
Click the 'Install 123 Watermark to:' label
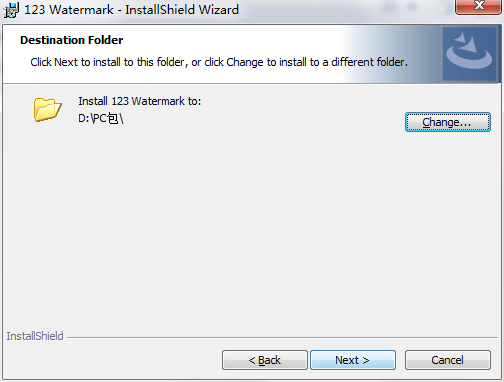point(140,101)
